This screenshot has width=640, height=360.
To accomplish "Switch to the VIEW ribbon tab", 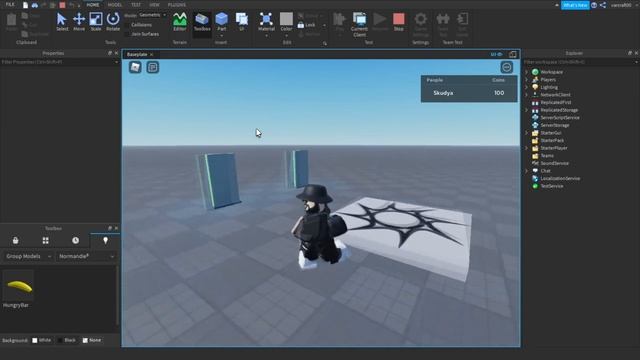I will [154, 4].
